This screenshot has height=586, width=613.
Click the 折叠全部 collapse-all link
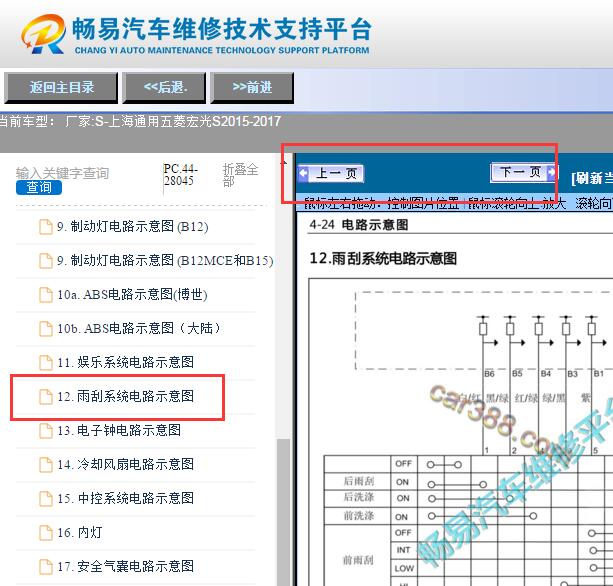click(x=240, y=176)
